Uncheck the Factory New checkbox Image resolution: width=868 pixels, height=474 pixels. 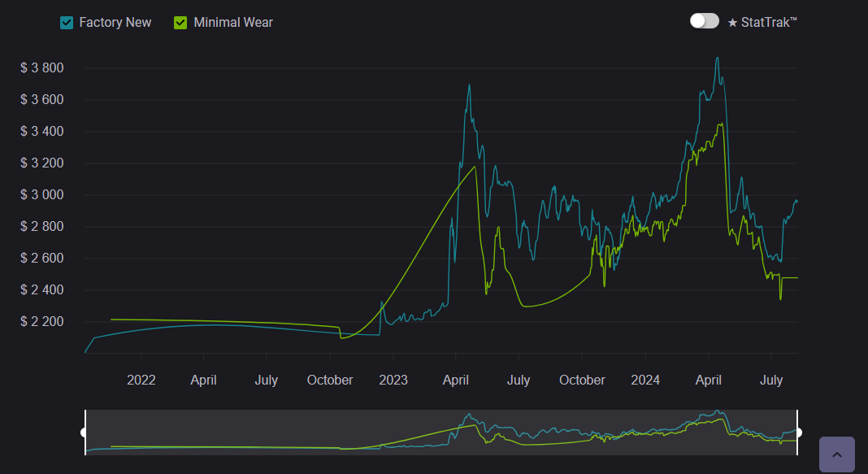pyautogui.click(x=67, y=23)
